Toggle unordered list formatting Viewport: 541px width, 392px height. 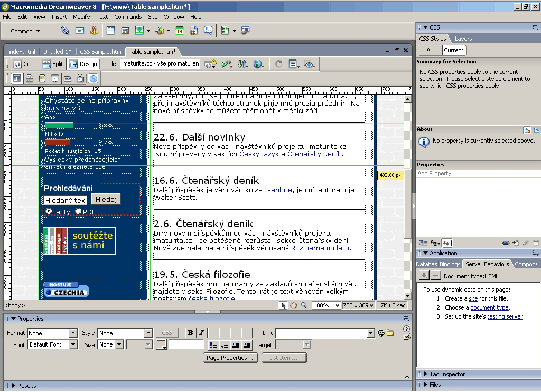click(x=213, y=345)
